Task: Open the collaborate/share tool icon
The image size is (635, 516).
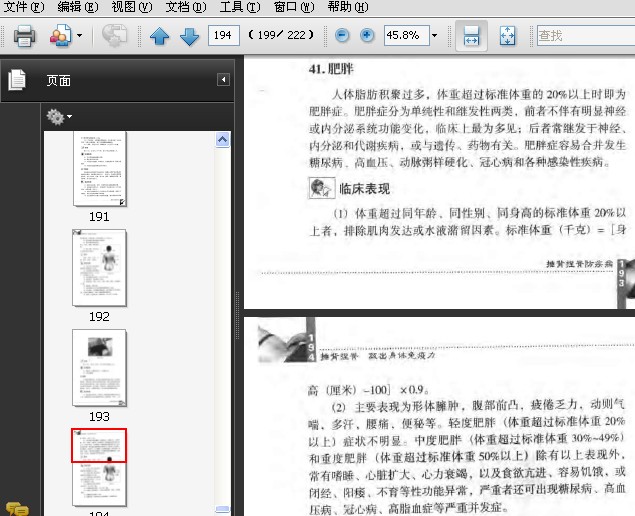Action: (59, 36)
